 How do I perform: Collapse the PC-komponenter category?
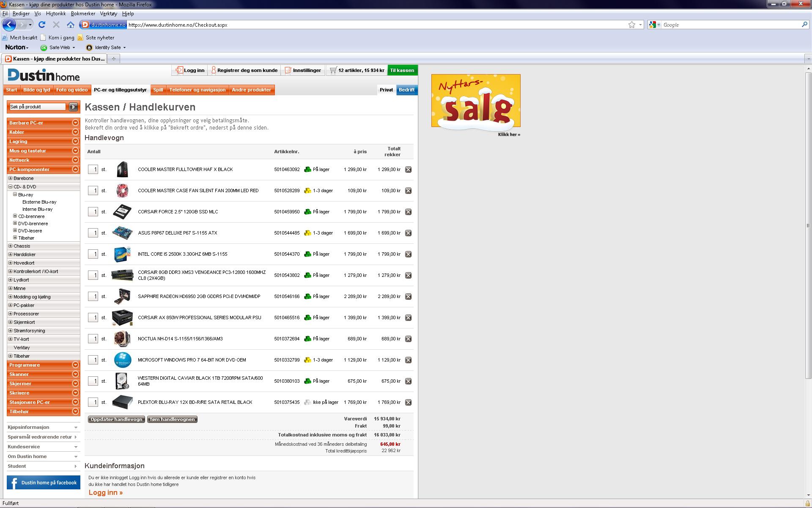click(75, 169)
